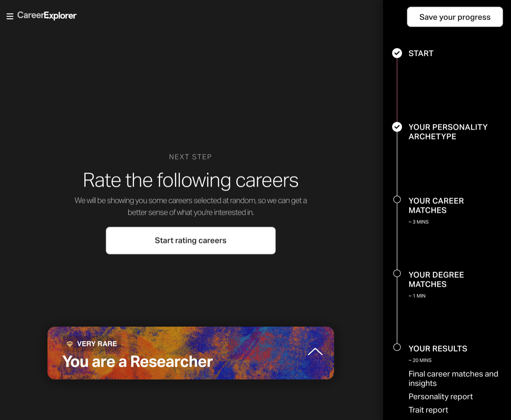The width and height of the screenshot is (511, 420).
Task: Start rating careers
Action: click(191, 241)
